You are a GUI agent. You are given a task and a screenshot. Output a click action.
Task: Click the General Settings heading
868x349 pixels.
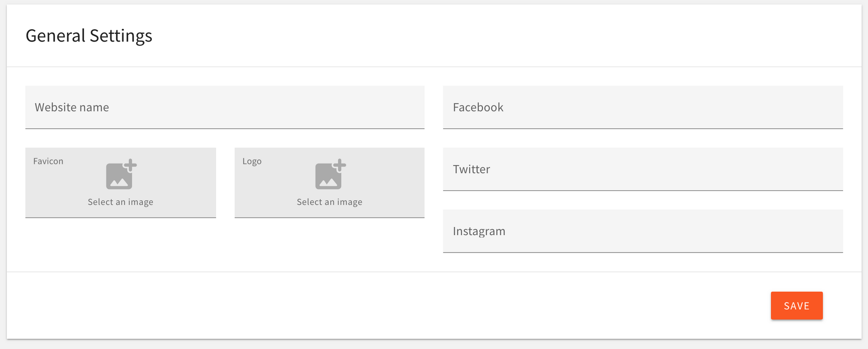click(x=89, y=36)
